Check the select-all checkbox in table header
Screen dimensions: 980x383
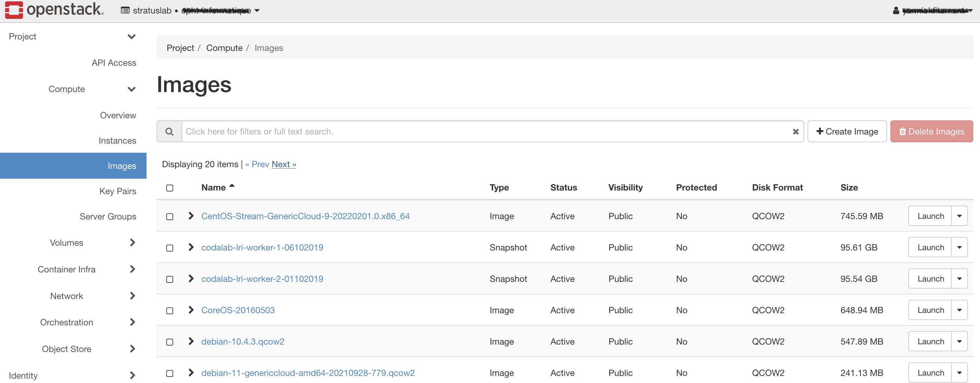tap(170, 188)
